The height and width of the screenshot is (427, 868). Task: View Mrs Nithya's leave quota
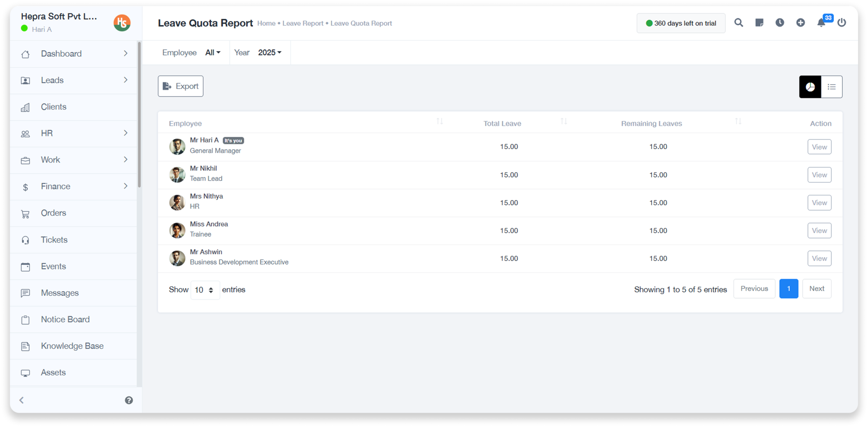(819, 203)
